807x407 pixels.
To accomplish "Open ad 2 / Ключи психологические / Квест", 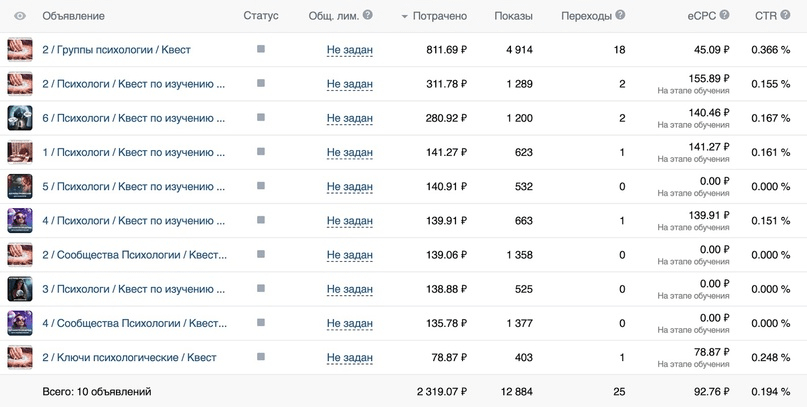I will [129, 357].
